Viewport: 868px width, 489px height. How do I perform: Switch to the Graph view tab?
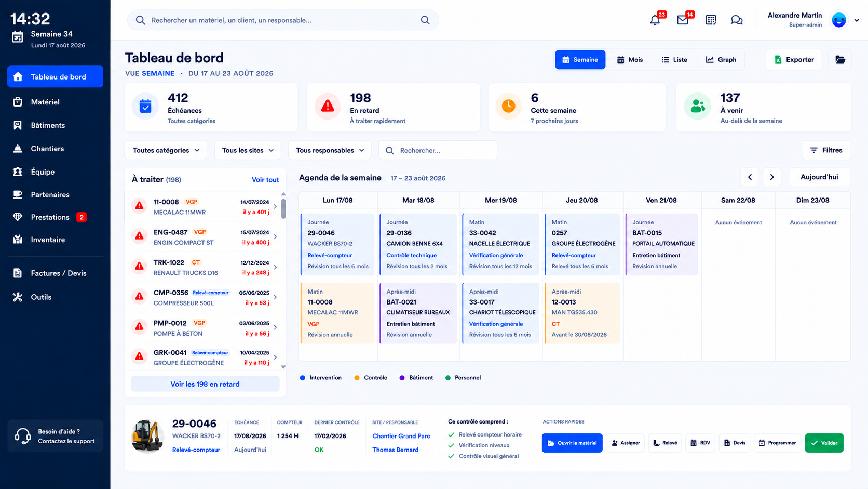[x=721, y=60]
